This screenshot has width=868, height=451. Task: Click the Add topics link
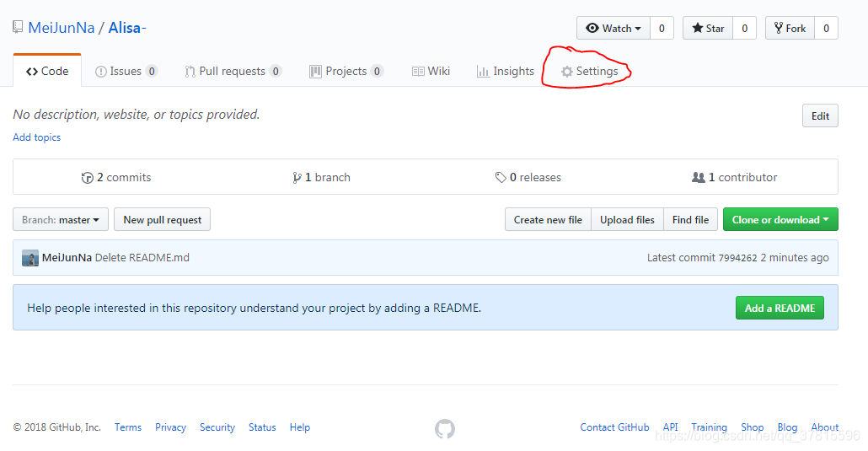(36, 137)
